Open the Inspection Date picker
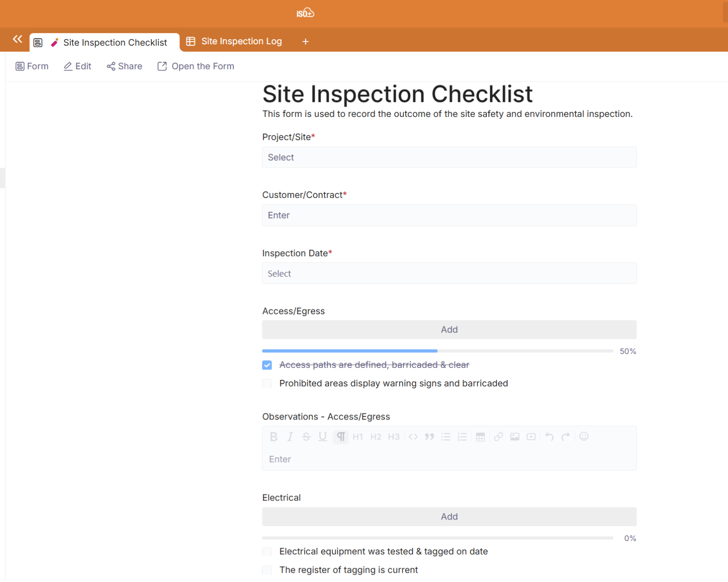 (449, 273)
